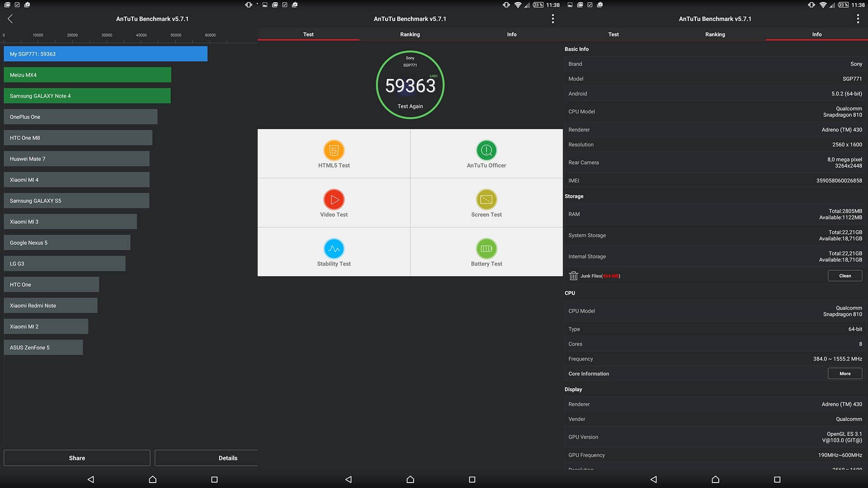
Task: Clean junk files with the Clean button
Action: tap(844, 276)
